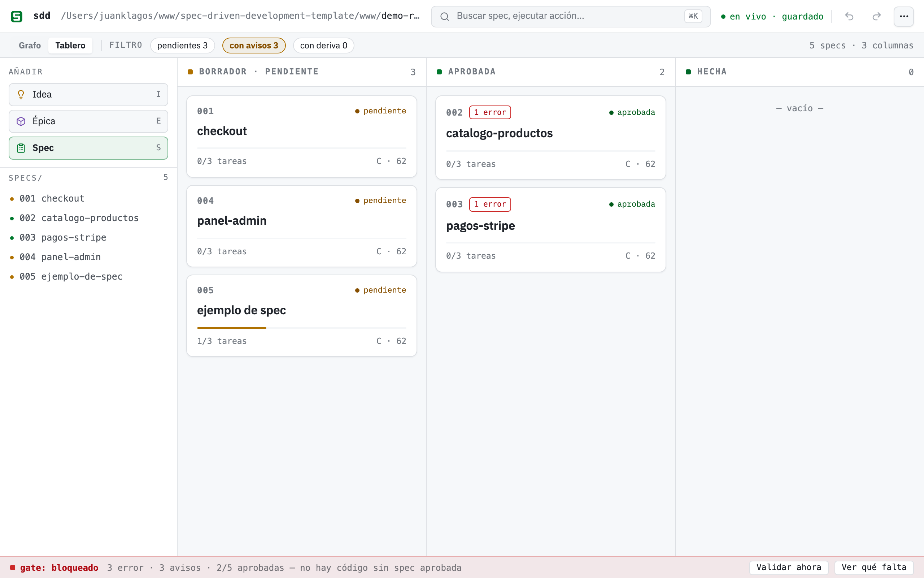The width and height of the screenshot is (924, 578).
Task: Click the green Hecha column marker
Action: pos(688,72)
